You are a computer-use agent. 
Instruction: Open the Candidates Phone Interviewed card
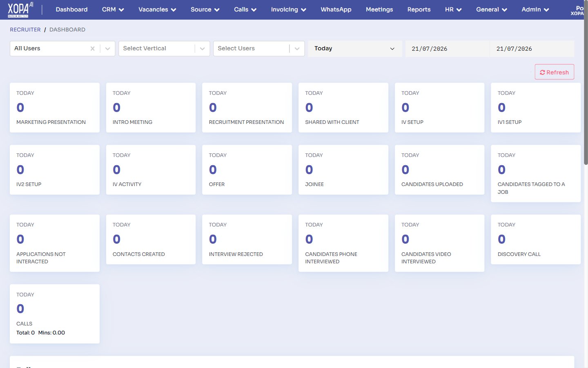(x=343, y=243)
